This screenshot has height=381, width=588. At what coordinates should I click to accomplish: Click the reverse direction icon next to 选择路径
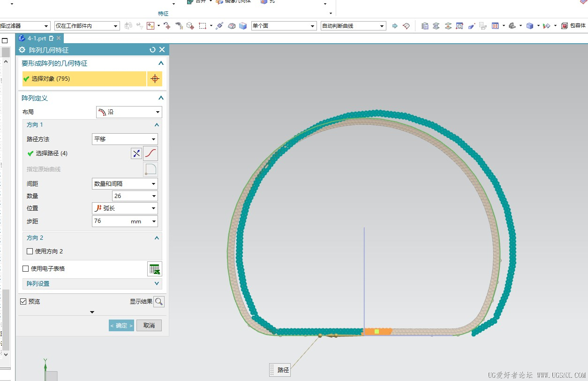click(136, 153)
